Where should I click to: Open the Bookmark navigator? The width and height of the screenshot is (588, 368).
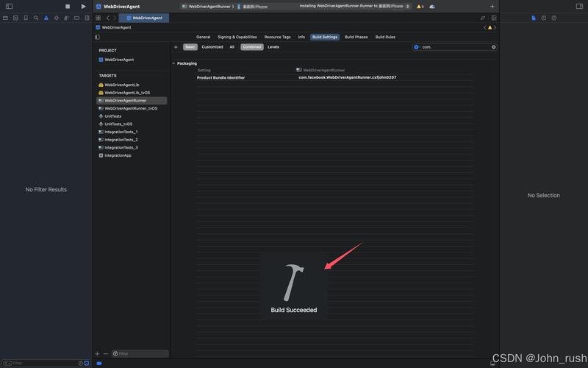pyautogui.click(x=26, y=18)
